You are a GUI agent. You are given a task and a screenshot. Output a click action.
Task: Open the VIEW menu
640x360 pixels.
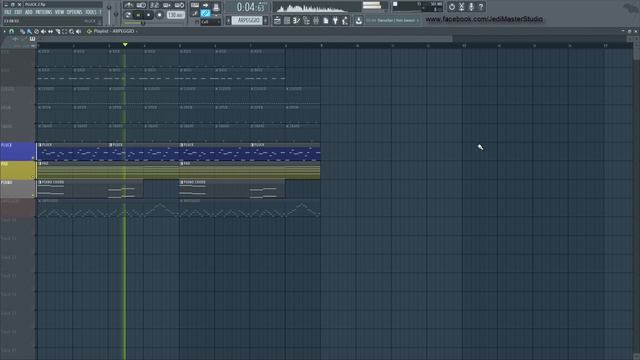tap(60, 12)
